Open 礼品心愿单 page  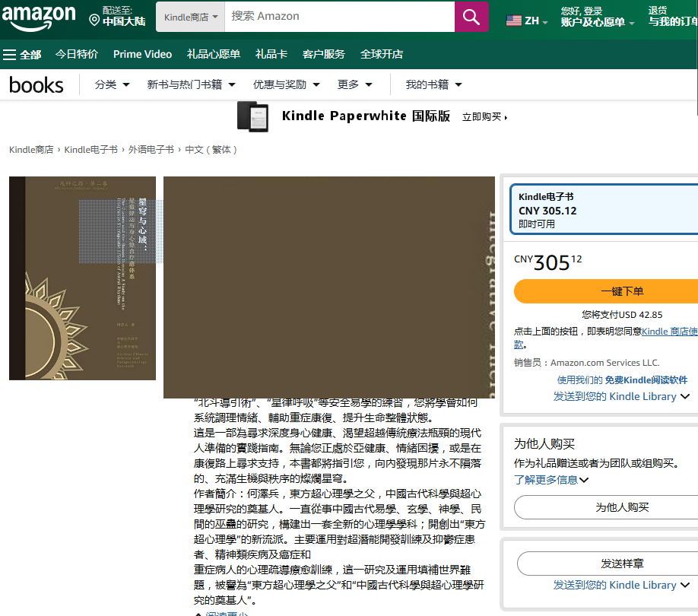(x=214, y=54)
